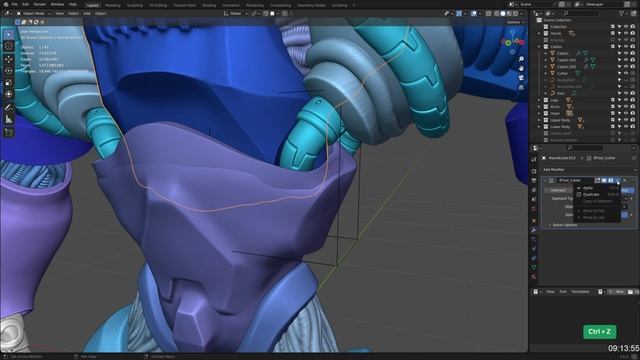
Task: Switch perspective/orthographic grid icon
Action: point(521,87)
